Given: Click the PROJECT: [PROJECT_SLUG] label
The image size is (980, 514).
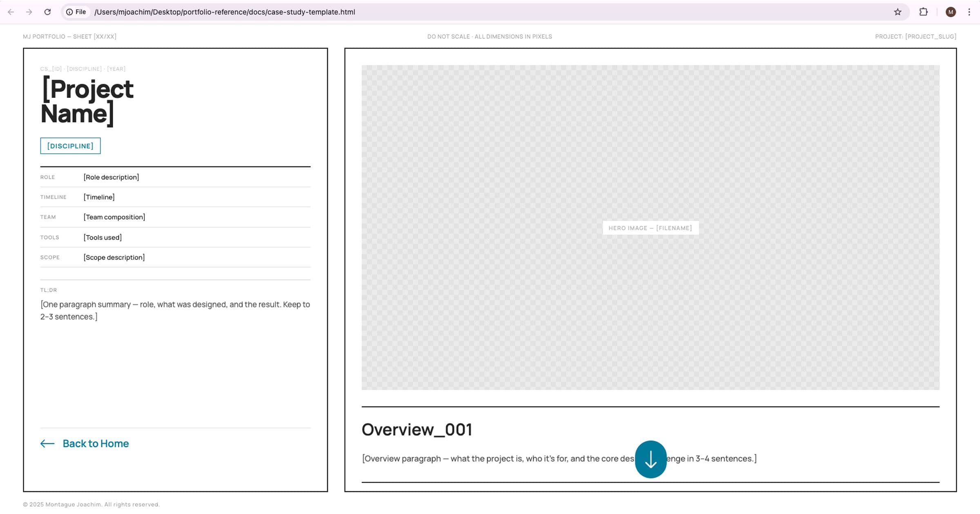Looking at the screenshot, I should click(x=915, y=36).
